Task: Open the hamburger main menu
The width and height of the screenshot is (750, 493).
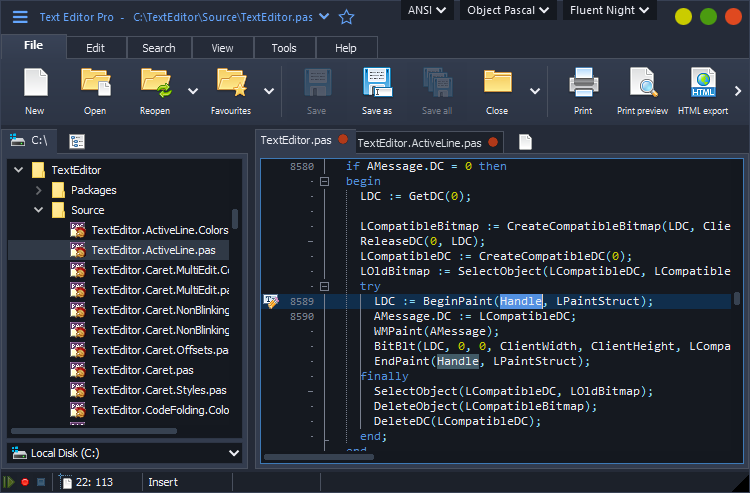Action: point(20,17)
